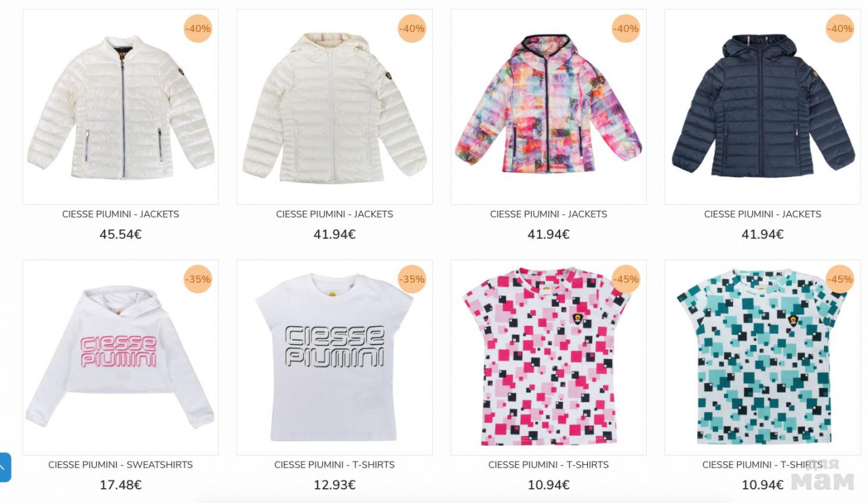Open the white hooded puffer jacket image
Viewport: 868px width, 503px height.
click(x=334, y=107)
